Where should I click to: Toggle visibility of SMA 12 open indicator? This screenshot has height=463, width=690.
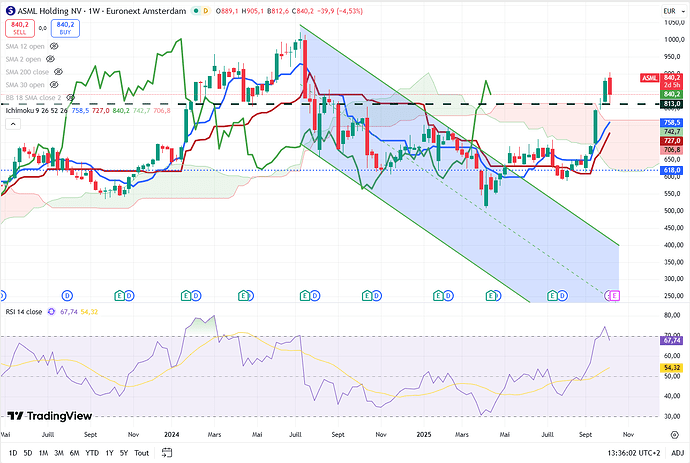pos(52,45)
